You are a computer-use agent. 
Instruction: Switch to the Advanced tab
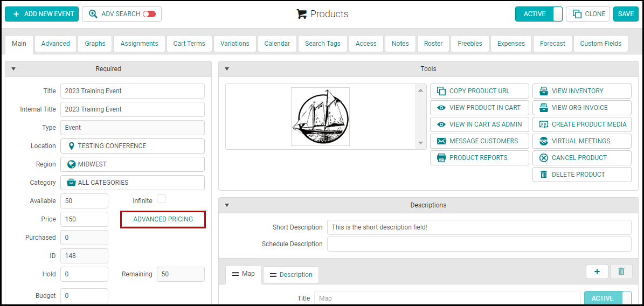(56, 44)
